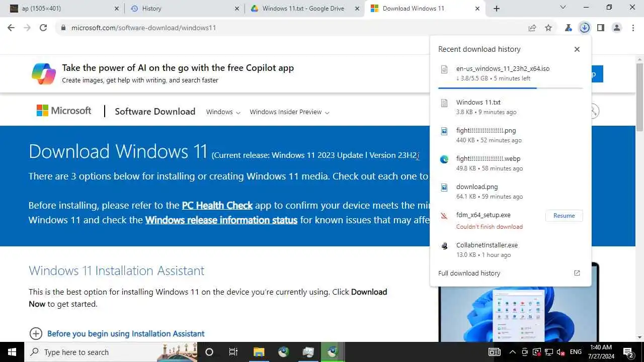The width and height of the screenshot is (644, 362).
Task: Click the ISO download progress bar
Action: click(511, 88)
